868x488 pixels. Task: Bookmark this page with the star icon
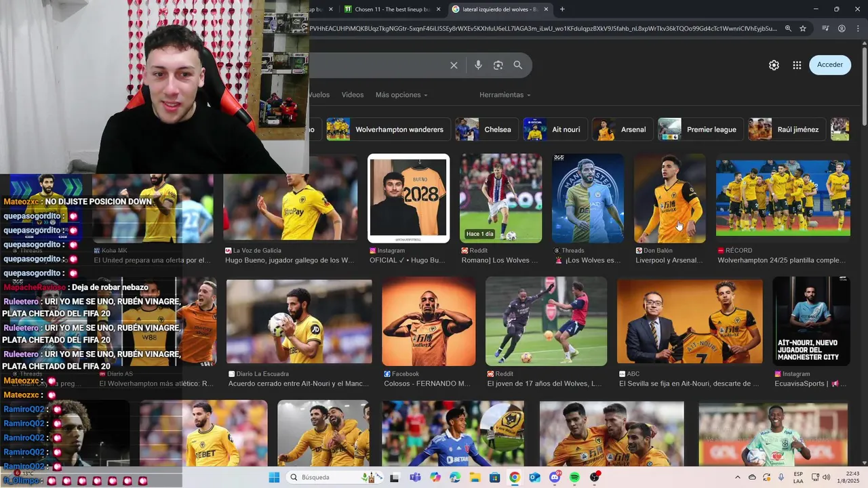tap(803, 28)
